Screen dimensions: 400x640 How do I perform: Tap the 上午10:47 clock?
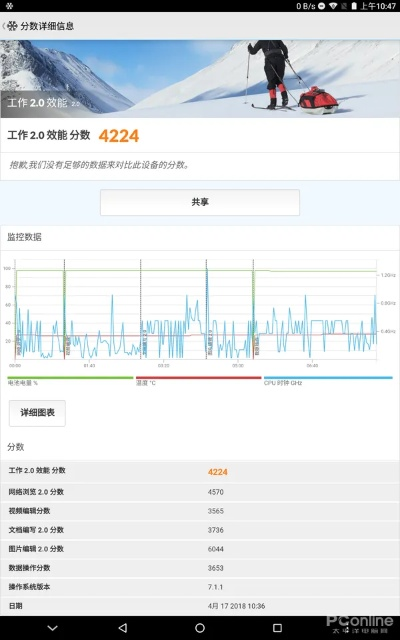click(x=378, y=6)
